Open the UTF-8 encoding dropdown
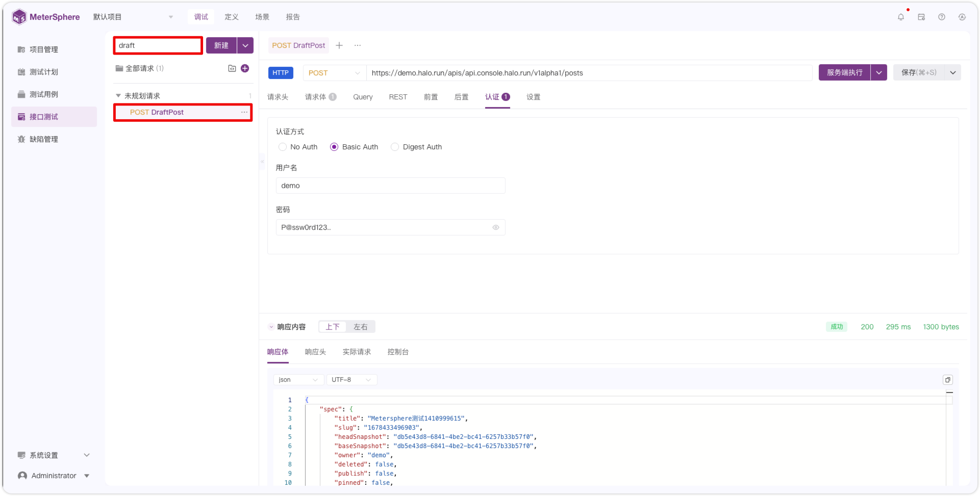 (351, 380)
